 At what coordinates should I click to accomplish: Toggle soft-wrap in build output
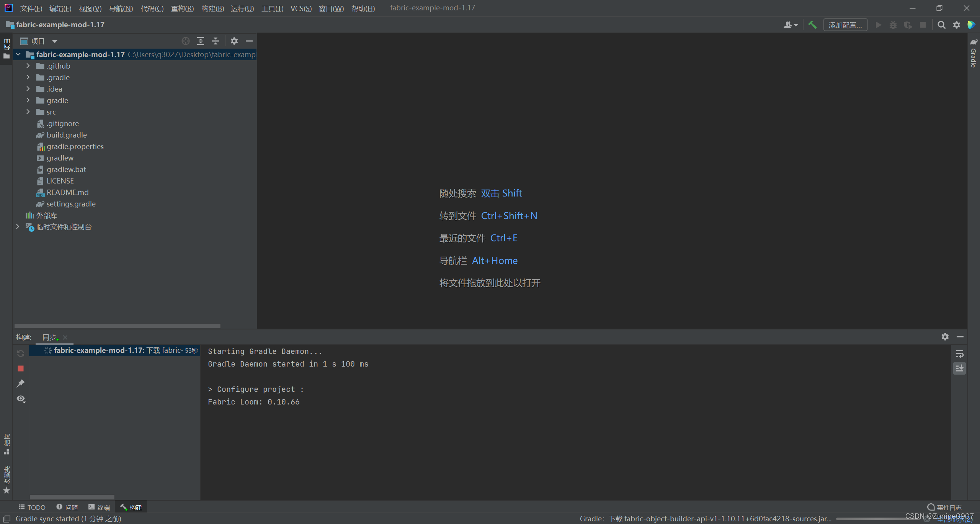click(x=960, y=354)
